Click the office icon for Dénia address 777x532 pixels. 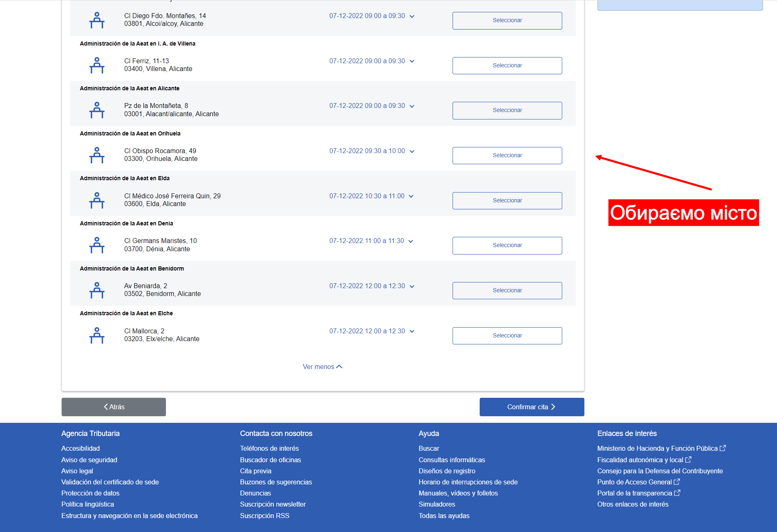coord(97,245)
